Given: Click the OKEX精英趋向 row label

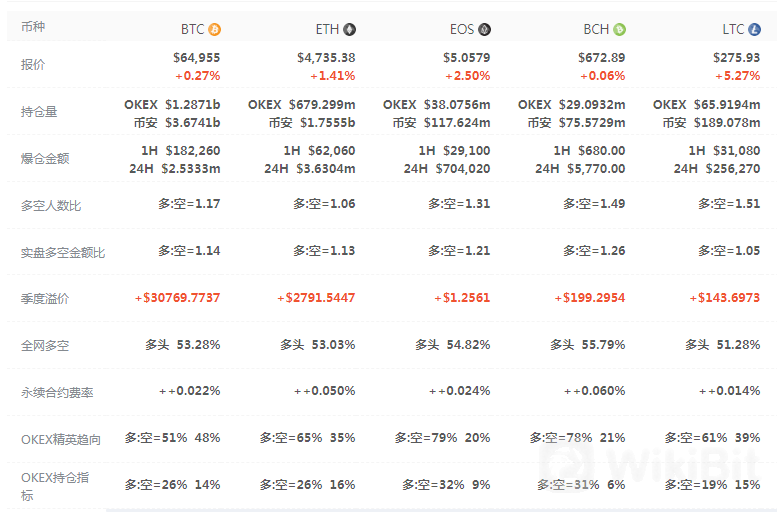Looking at the screenshot, I should tap(60, 438).
